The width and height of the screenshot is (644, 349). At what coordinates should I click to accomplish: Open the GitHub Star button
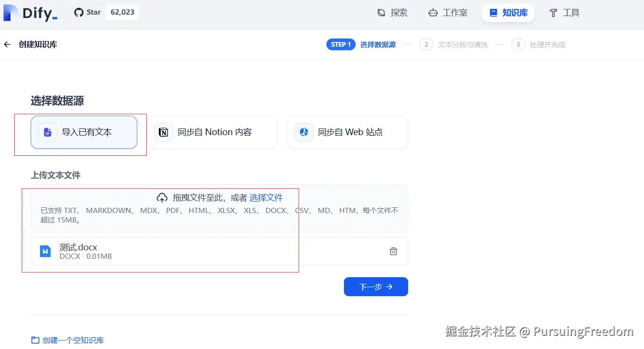tap(87, 12)
